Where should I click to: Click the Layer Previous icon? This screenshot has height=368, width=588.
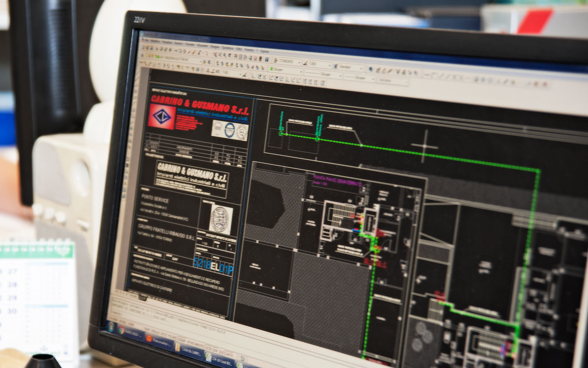point(209,62)
